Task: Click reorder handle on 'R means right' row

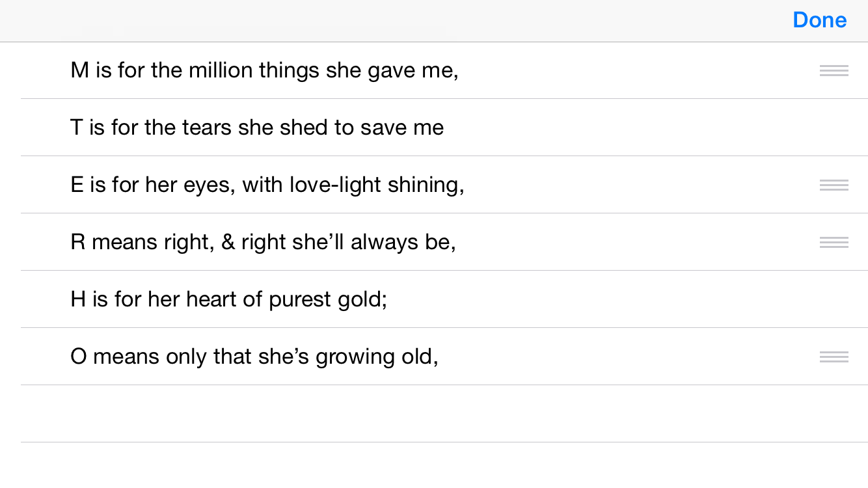Action: (834, 243)
